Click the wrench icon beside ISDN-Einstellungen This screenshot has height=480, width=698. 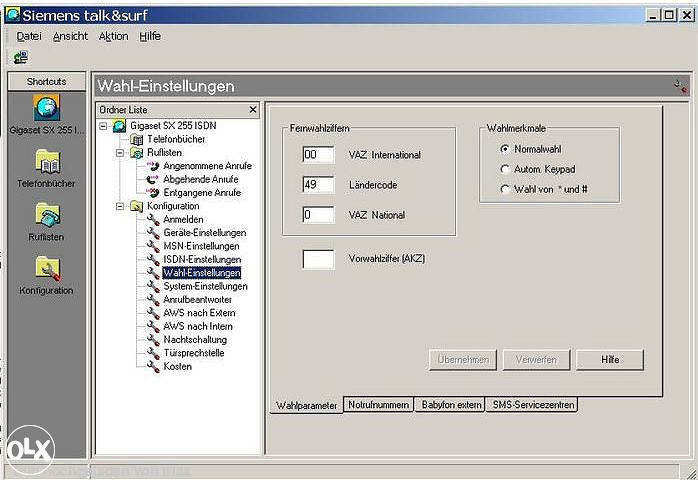(x=153, y=260)
